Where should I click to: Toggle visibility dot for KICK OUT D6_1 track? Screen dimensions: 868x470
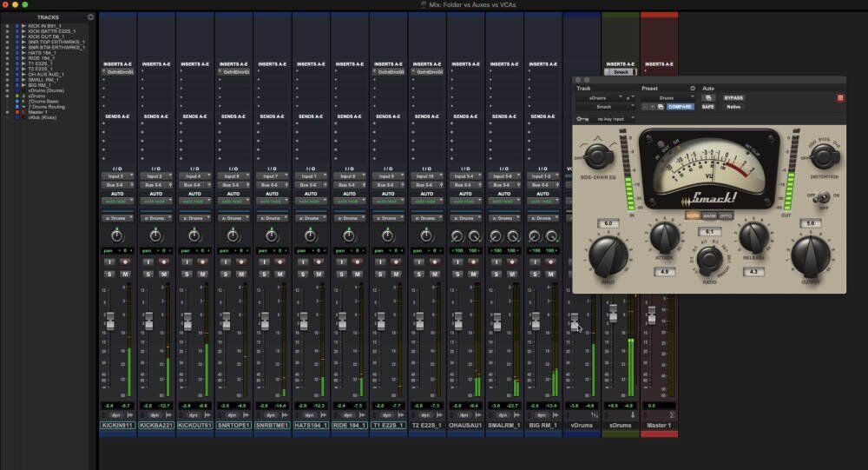pyautogui.click(x=7, y=36)
